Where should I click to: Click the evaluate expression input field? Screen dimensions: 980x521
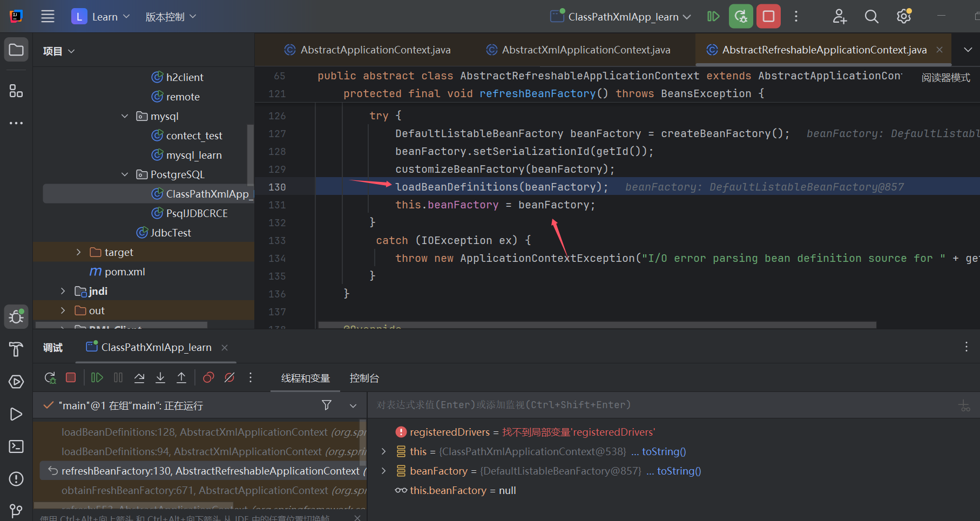[661, 405]
